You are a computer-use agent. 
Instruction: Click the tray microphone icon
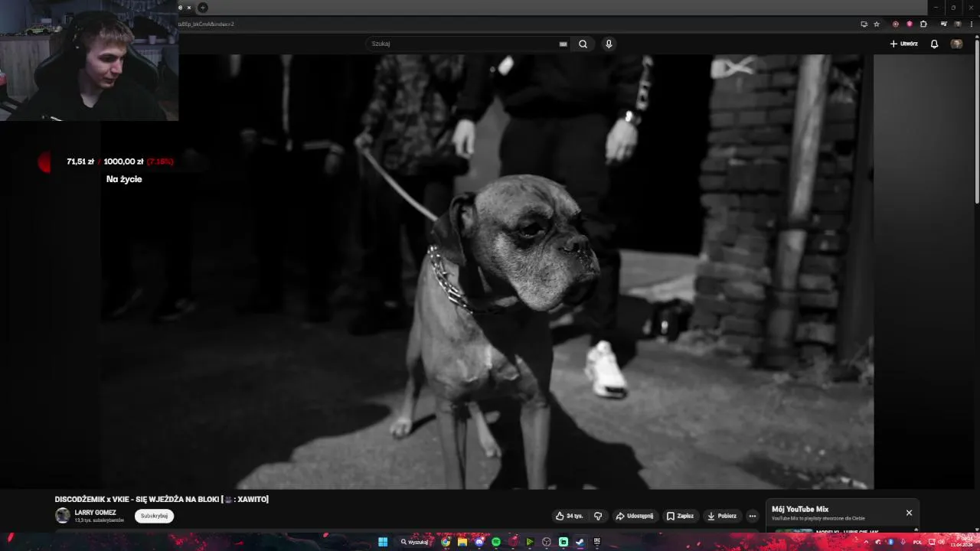[x=903, y=542]
